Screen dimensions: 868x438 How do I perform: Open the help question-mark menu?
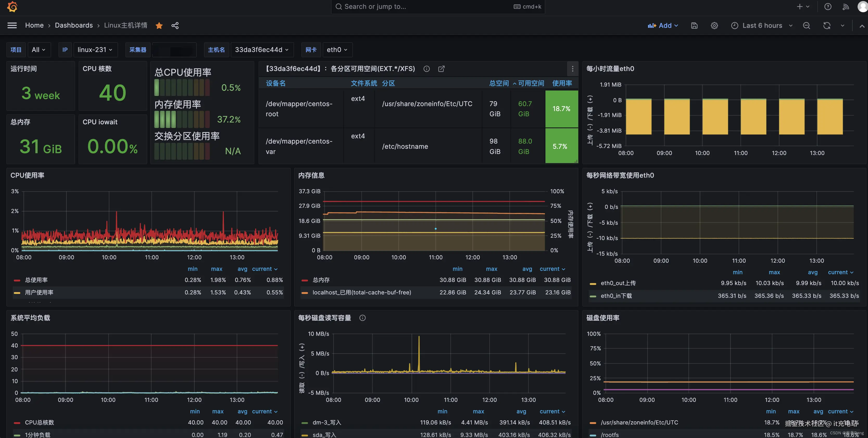828,7
